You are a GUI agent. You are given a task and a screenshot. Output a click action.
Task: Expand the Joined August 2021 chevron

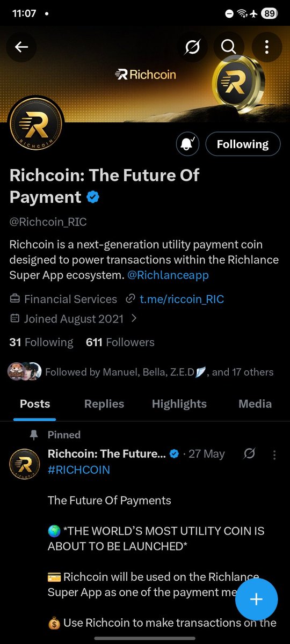[x=134, y=318]
